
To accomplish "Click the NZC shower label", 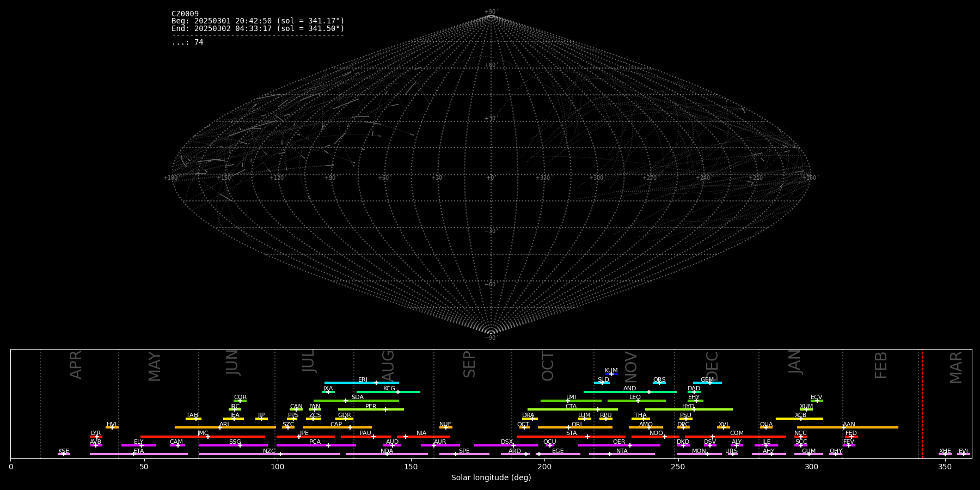I will click(x=269, y=451).
